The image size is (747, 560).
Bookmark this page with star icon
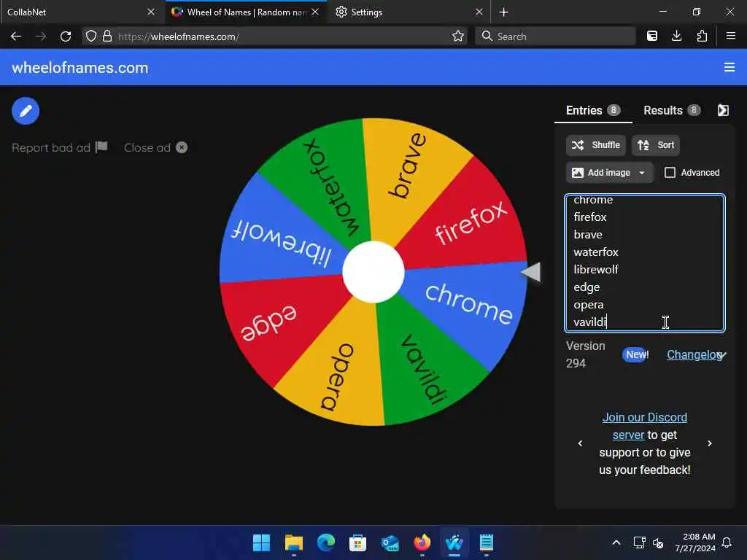pos(458,36)
